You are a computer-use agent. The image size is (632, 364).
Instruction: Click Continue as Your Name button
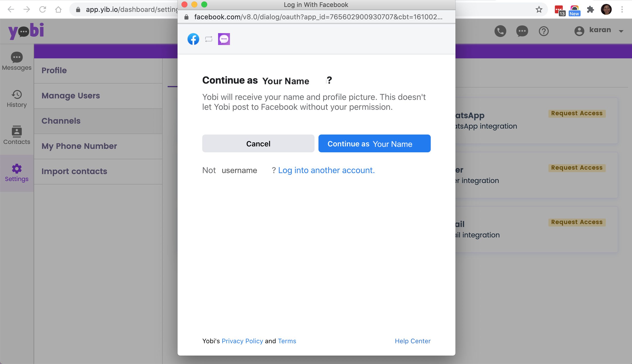(x=374, y=143)
